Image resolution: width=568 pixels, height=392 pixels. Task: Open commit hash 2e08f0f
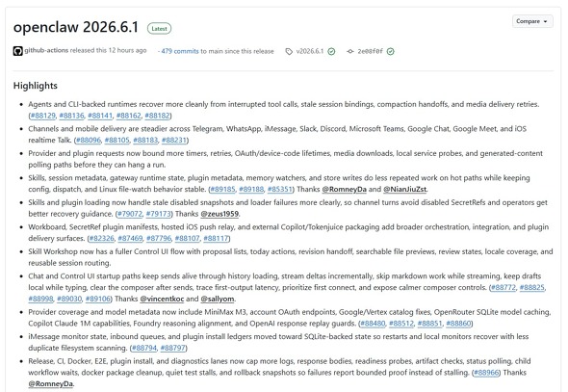click(370, 51)
